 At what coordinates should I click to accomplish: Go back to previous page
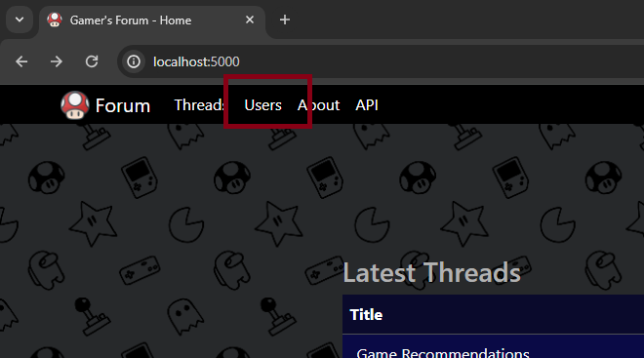click(x=21, y=61)
